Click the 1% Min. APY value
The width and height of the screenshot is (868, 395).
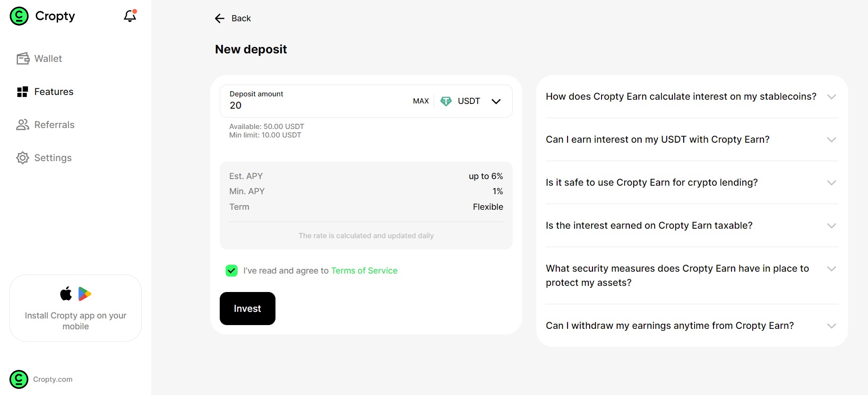[x=498, y=191]
